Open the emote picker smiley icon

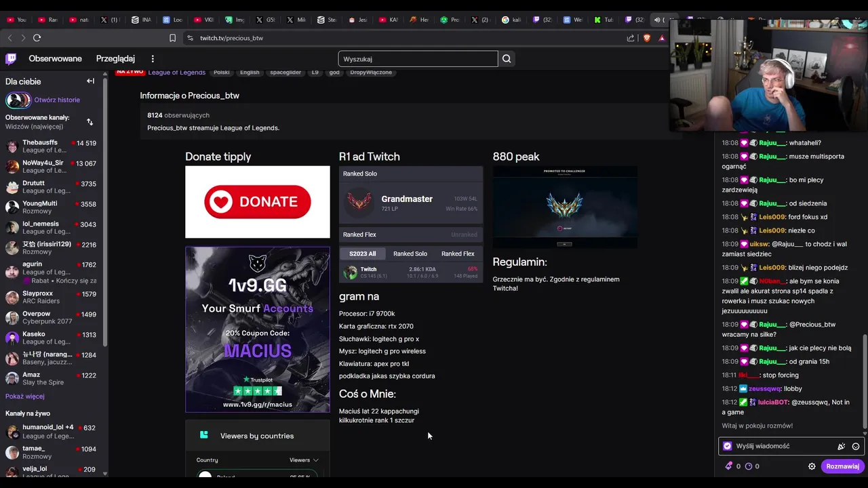pos(856,447)
